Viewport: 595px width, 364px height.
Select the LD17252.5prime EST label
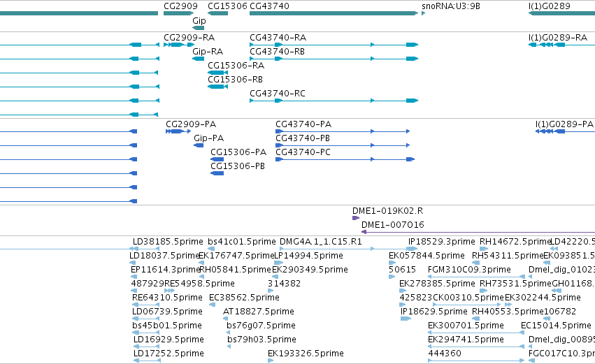click(x=169, y=354)
